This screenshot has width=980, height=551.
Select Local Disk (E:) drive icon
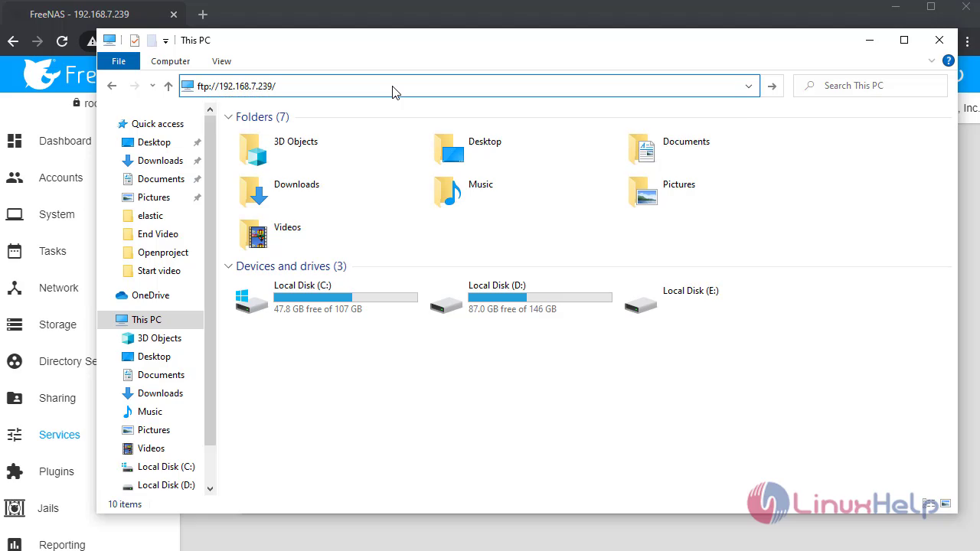click(641, 305)
